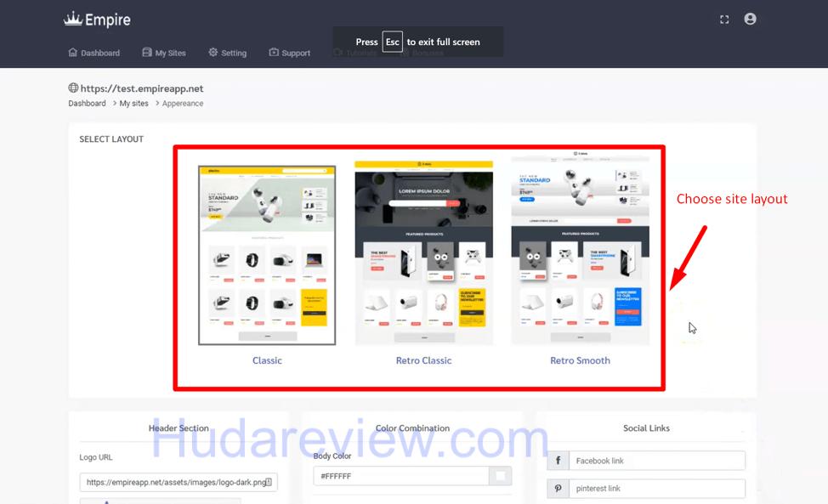The height and width of the screenshot is (504, 828).
Task: Open the Support navigation item
Action: click(289, 53)
